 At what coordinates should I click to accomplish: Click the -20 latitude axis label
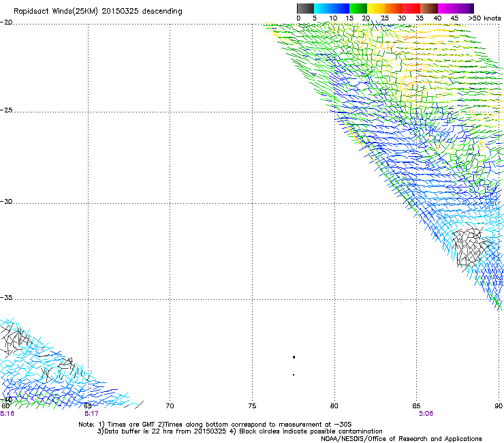pyautogui.click(x=6, y=22)
